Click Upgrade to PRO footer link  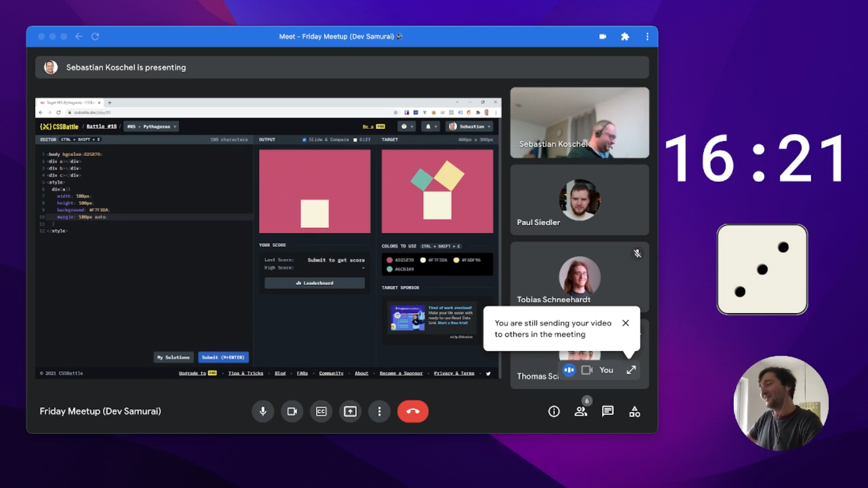tap(198, 373)
